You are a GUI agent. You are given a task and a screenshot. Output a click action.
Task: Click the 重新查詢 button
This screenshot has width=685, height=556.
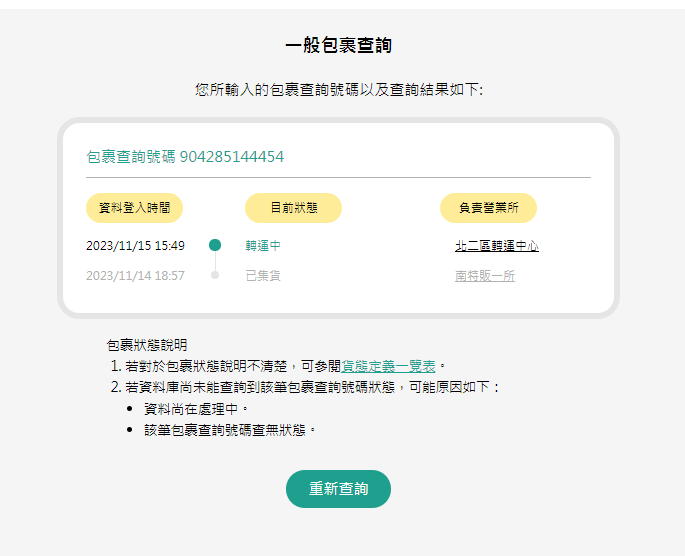tap(338, 489)
